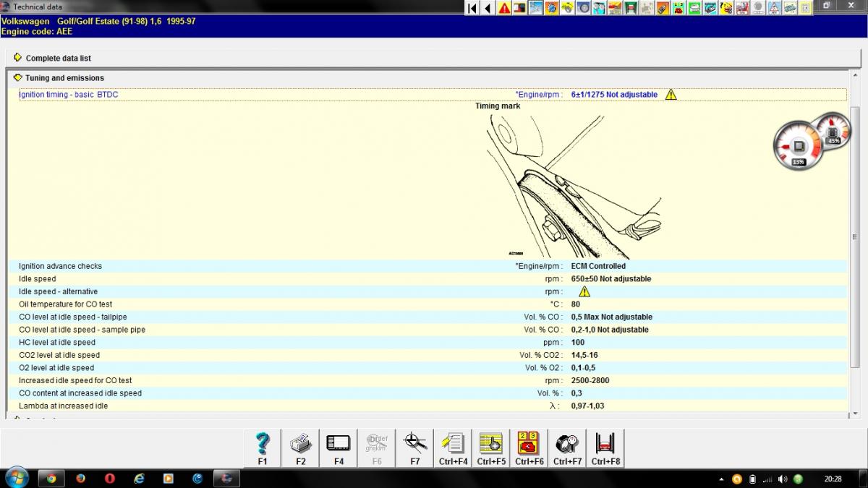Select the Ignition timing - basic BTDC row

[69, 95]
